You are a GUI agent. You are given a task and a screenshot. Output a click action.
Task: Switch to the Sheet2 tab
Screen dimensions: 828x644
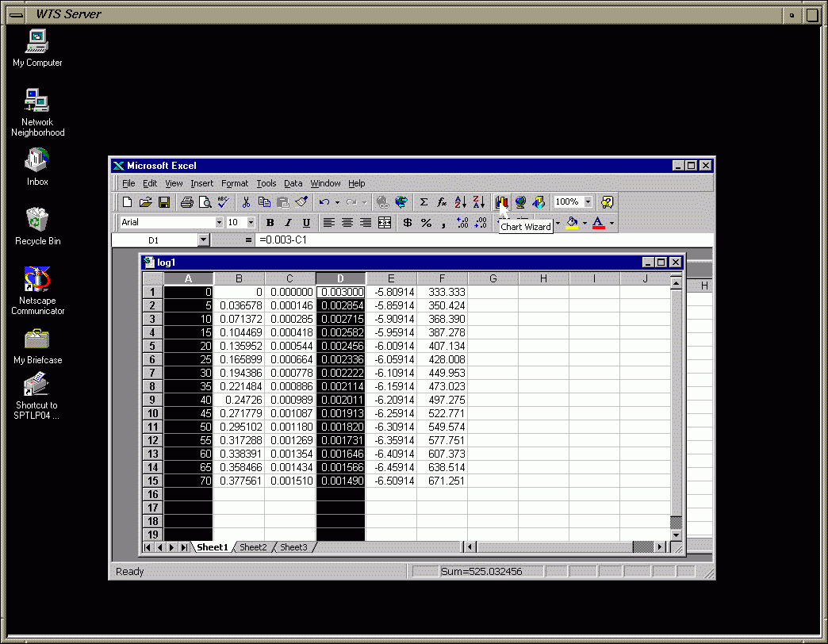[253, 547]
